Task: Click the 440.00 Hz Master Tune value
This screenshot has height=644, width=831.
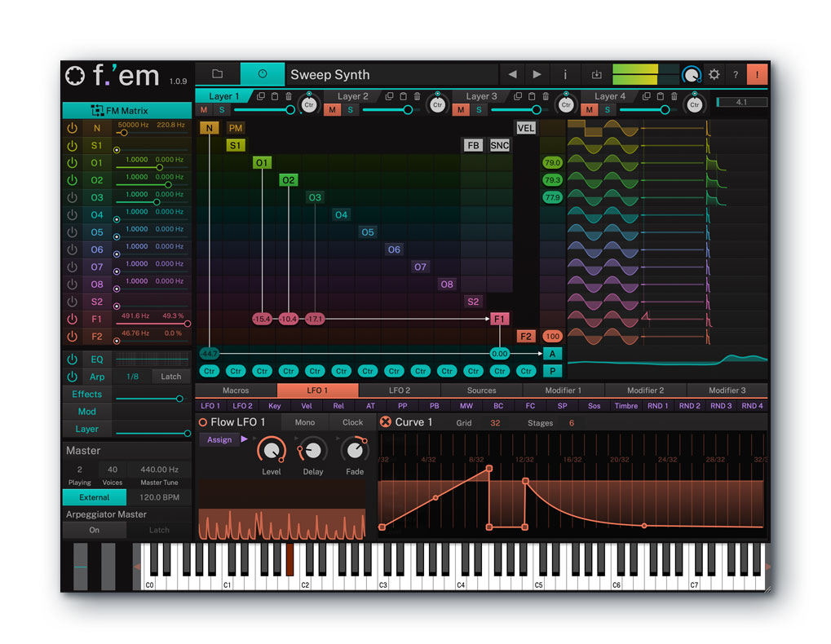Action: pyautogui.click(x=159, y=470)
